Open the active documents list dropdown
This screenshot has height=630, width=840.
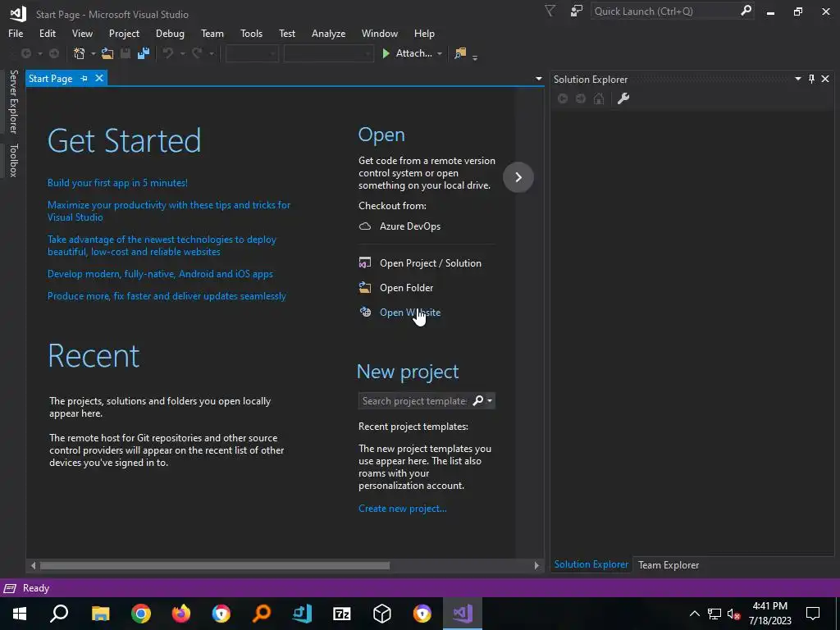538,79
